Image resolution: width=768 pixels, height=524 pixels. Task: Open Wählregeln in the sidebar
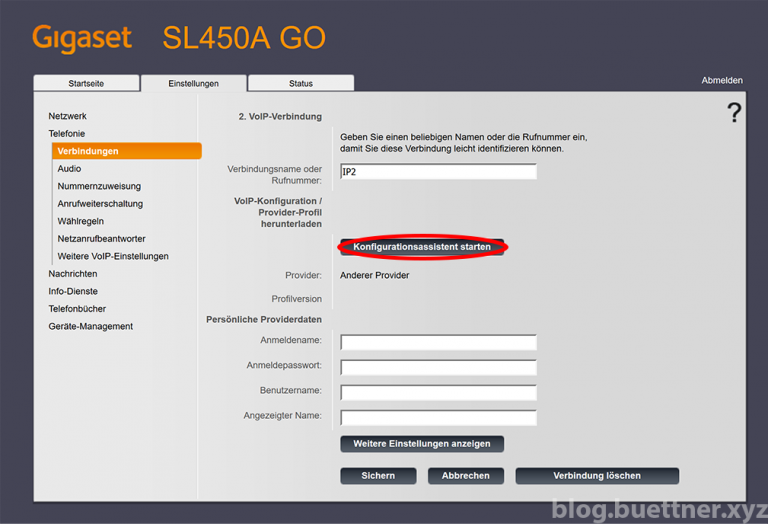80,221
